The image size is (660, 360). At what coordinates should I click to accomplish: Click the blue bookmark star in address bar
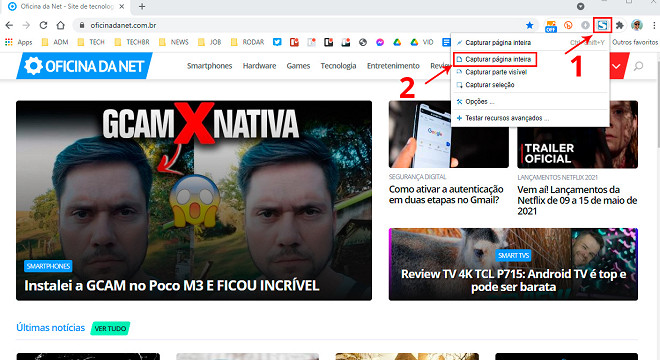click(530, 25)
